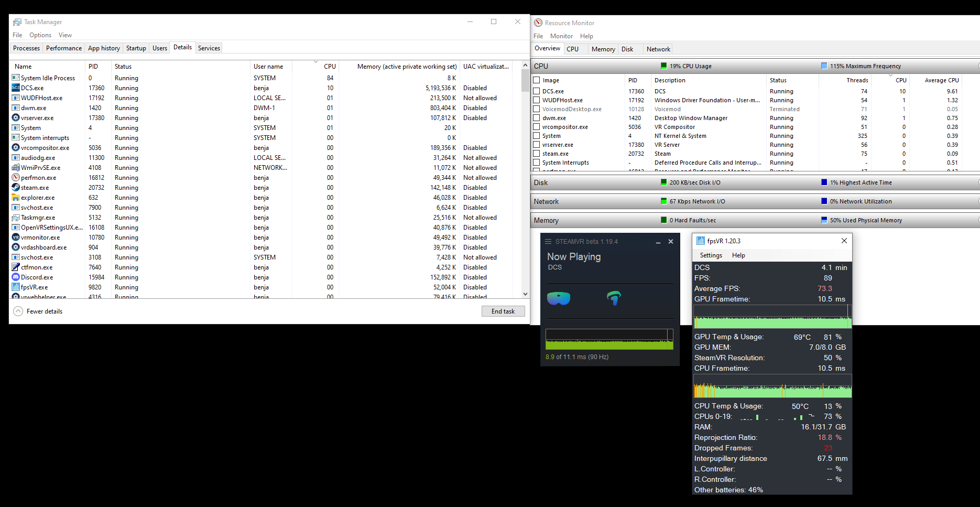Click the Taskmgr.exe icon in the process list
This screenshot has height=507, width=980.
(x=16, y=218)
